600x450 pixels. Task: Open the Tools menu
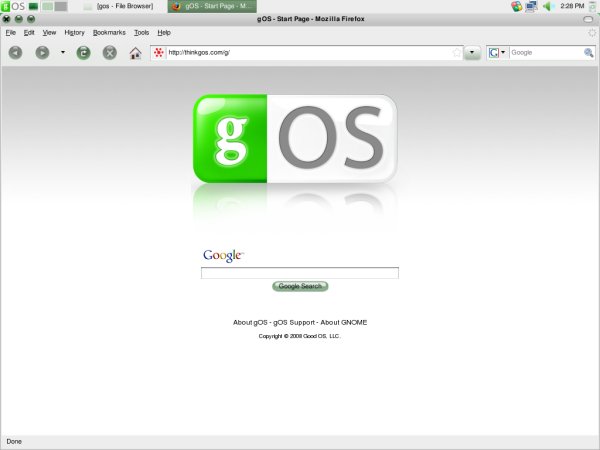[x=141, y=33]
